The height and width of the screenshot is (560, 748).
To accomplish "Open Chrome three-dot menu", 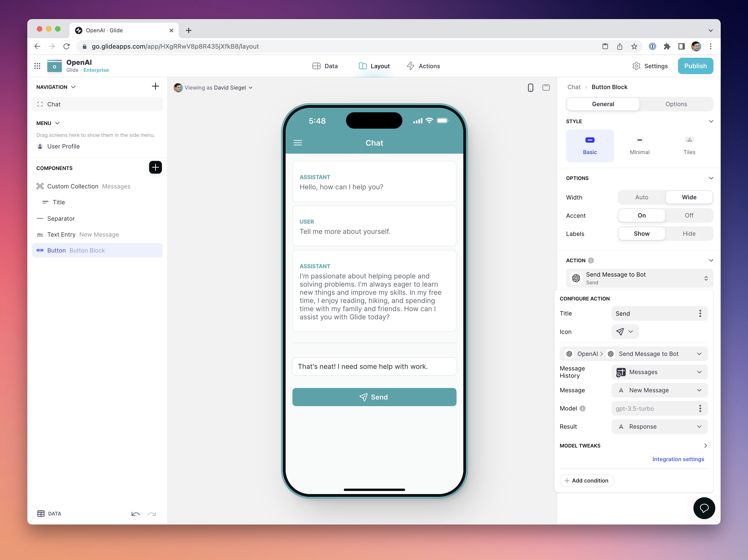I will [x=710, y=46].
